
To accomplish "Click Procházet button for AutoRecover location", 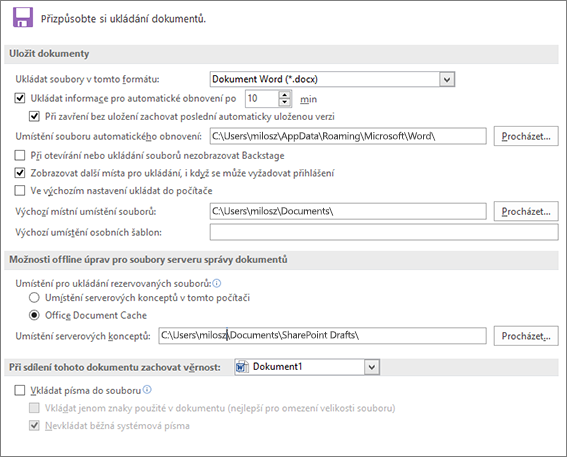I will point(526,136).
